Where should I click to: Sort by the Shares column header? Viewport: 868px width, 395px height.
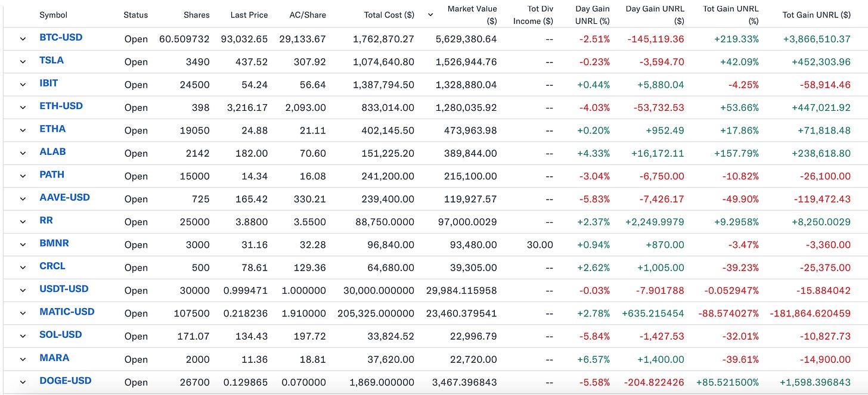197,15
